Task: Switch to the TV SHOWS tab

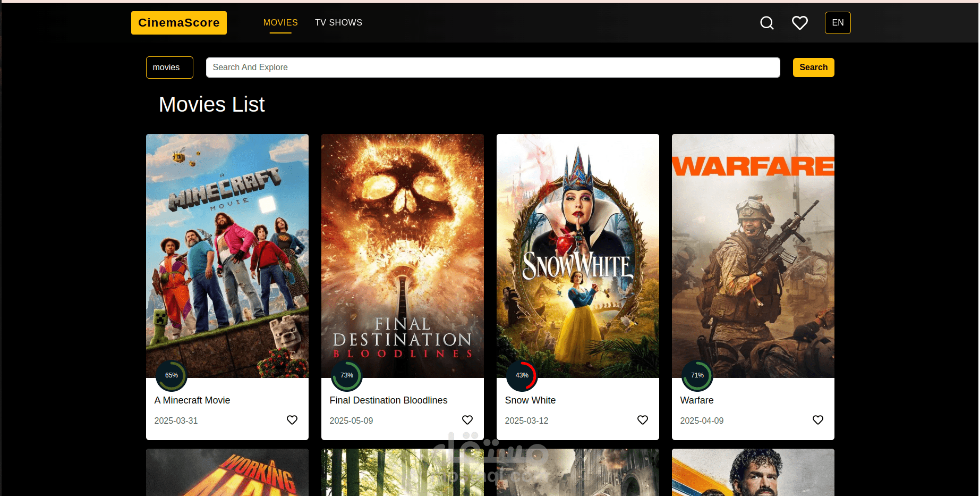Action: (338, 23)
